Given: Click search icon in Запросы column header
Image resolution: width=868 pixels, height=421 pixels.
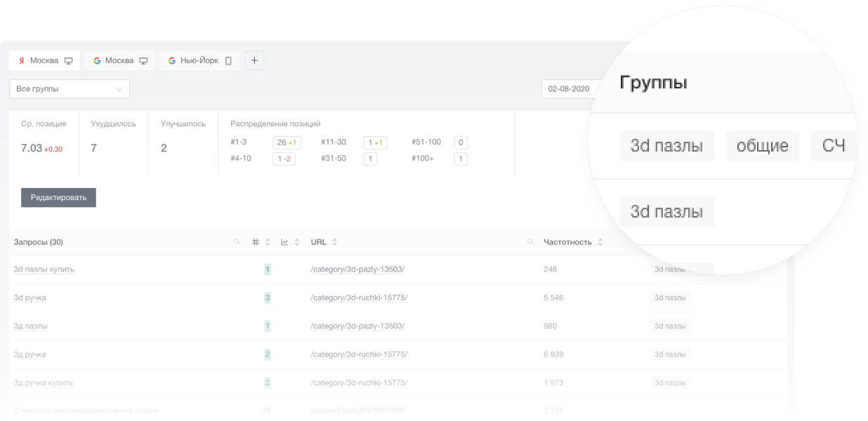Looking at the screenshot, I should pos(237,242).
